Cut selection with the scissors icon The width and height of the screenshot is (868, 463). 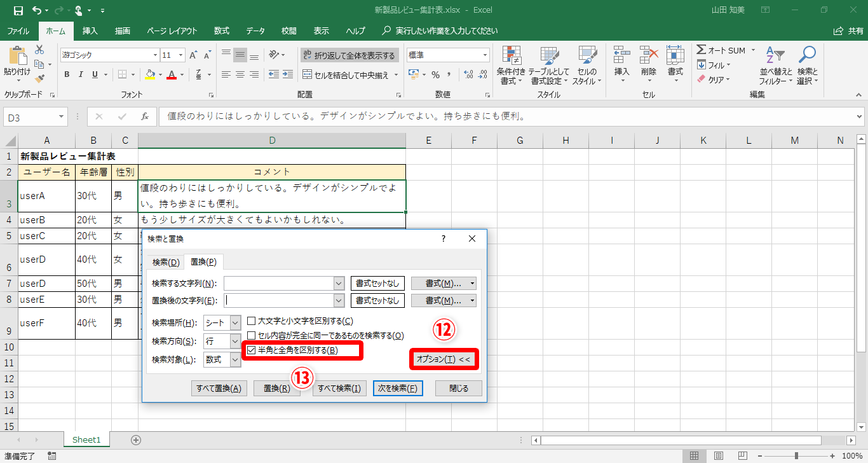39,50
